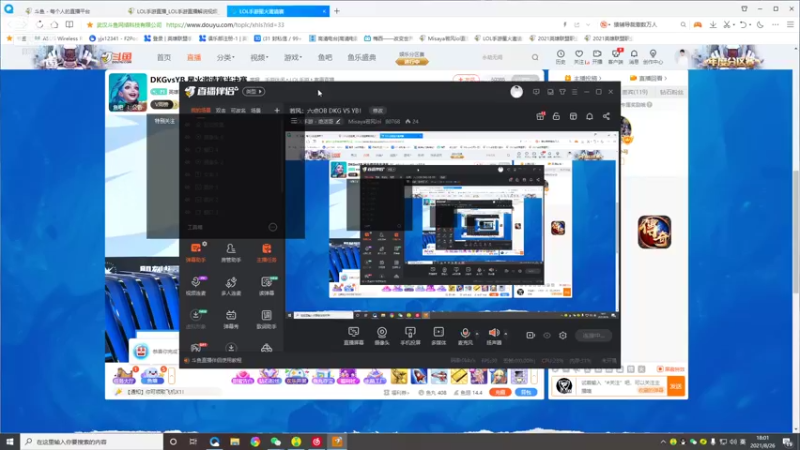The width and height of the screenshot is (800, 450).
Task: Collapse the 工具箱 section circle button
Action: coord(273,227)
